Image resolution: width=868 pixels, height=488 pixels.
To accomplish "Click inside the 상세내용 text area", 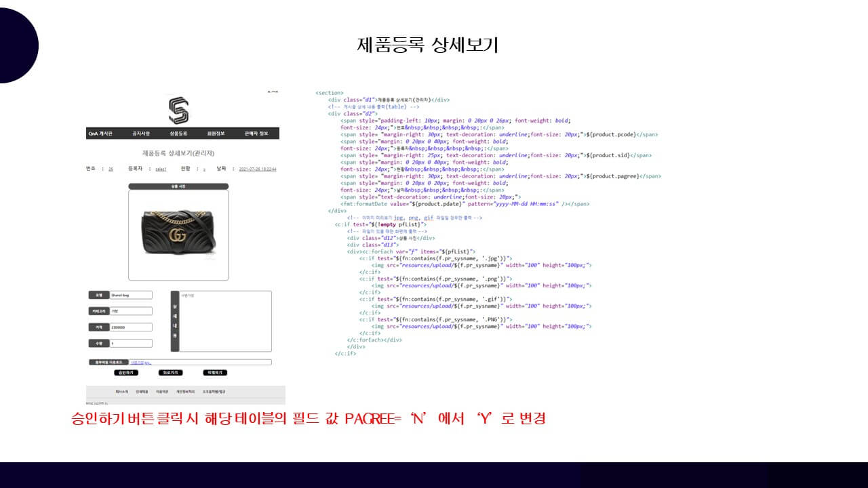I will pos(225,322).
